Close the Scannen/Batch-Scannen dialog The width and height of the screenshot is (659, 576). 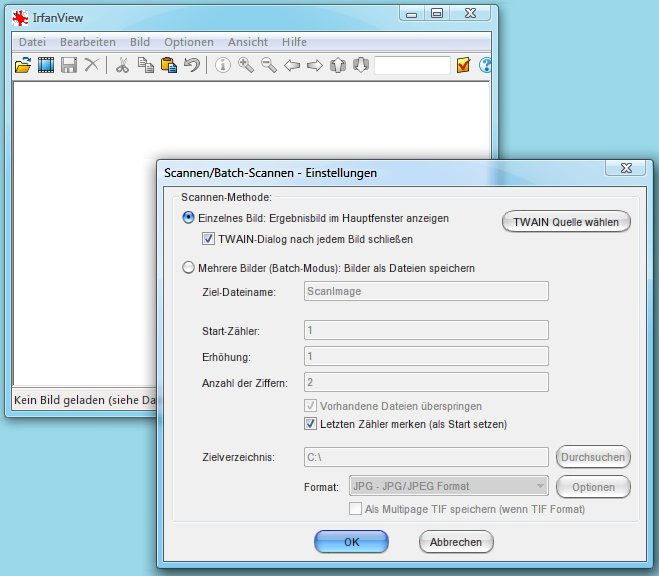tap(625, 168)
